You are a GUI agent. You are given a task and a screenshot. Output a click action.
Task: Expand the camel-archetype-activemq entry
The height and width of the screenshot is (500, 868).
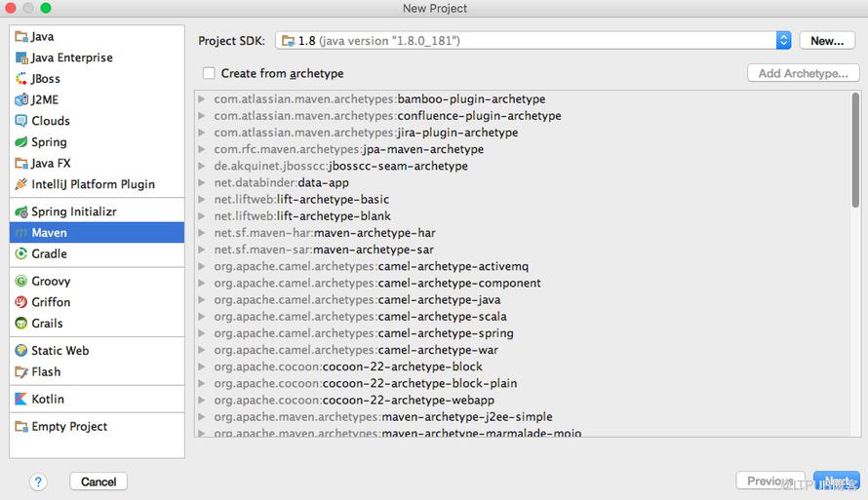point(202,266)
